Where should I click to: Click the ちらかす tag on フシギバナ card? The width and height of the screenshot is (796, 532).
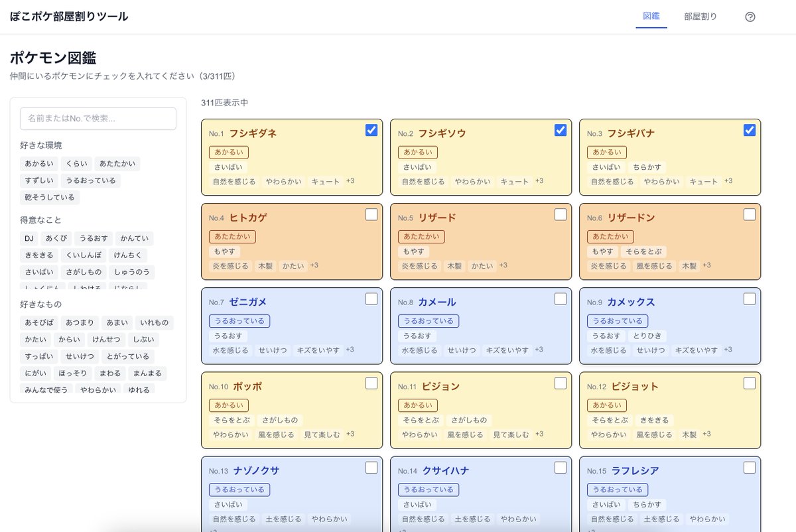coord(647,167)
